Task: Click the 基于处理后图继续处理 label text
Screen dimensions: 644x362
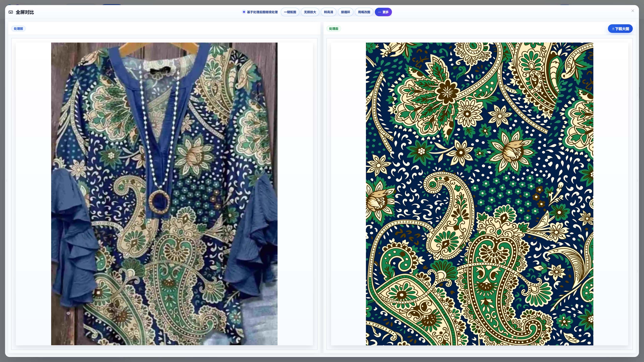Action: pos(262,12)
